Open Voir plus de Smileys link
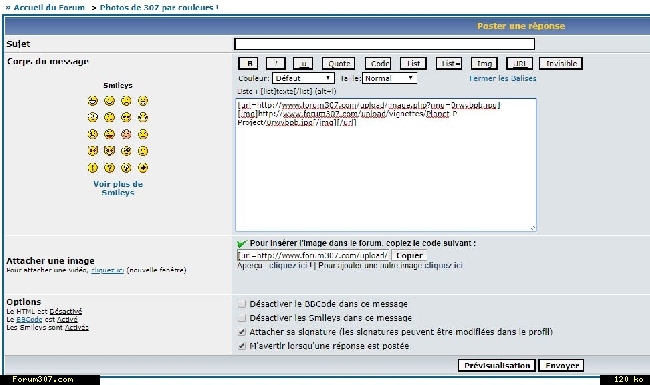This screenshot has height=385, width=650. click(x=118, y=188)
